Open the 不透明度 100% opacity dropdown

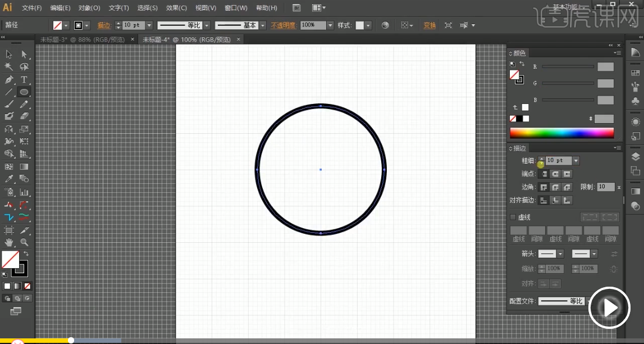pos(330,25)
